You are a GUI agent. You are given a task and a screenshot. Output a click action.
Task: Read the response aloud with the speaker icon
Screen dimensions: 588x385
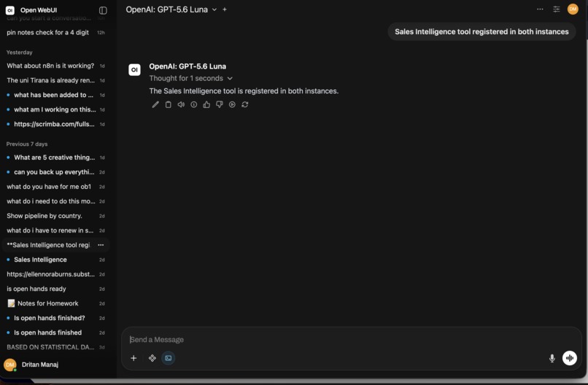[181, 104]
